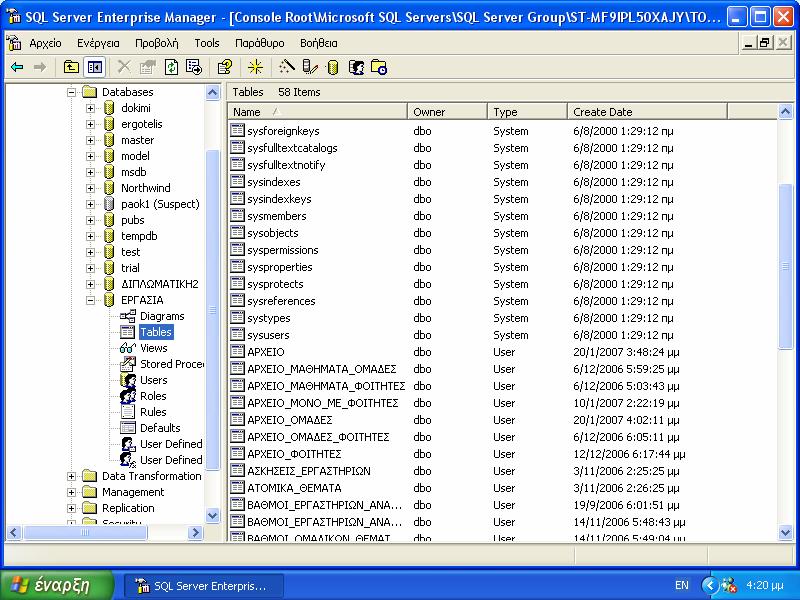The image size is (800, 600).
Task: Open the Help toolbar icon
Action: click(x=225, y=67)
